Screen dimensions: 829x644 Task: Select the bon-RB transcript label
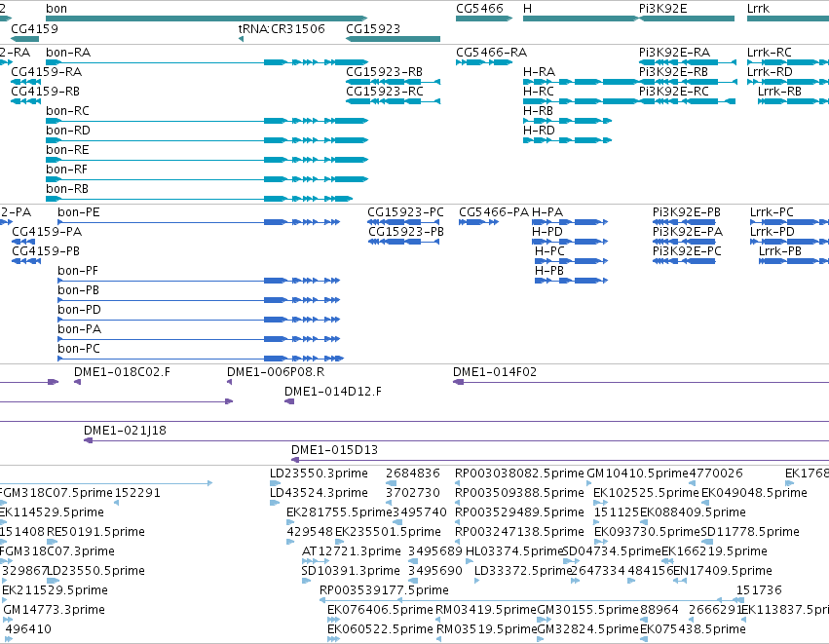pyautogui.click(x=67, y=189)
